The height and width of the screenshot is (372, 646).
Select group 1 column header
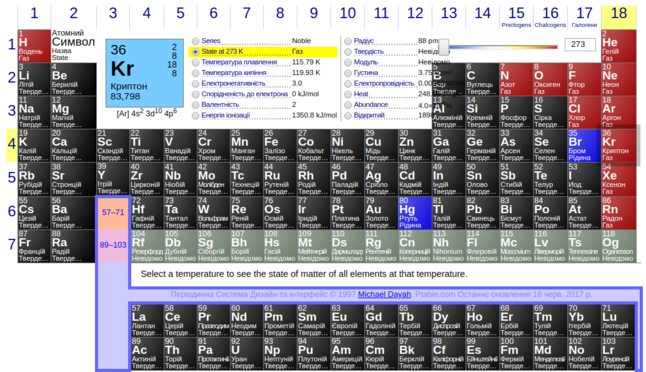[x=34, y=17]
